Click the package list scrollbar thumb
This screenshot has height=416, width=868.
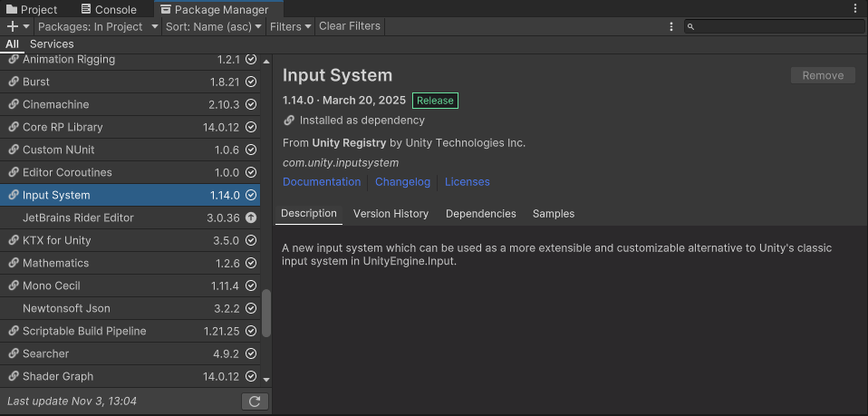[x=266, y=313]
